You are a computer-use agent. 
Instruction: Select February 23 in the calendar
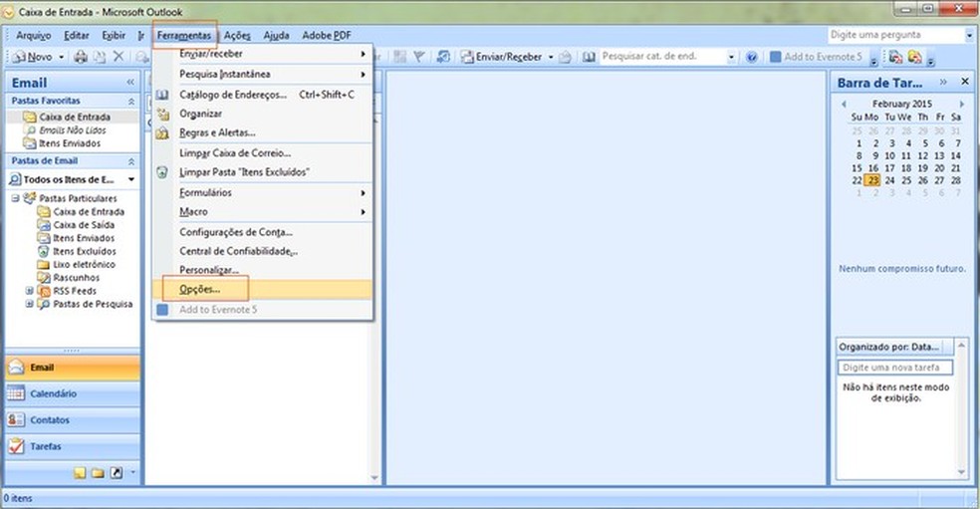[872, 180]
